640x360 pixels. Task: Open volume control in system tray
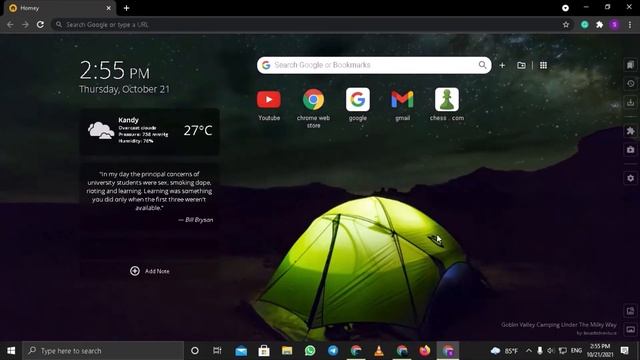point(551,351)
